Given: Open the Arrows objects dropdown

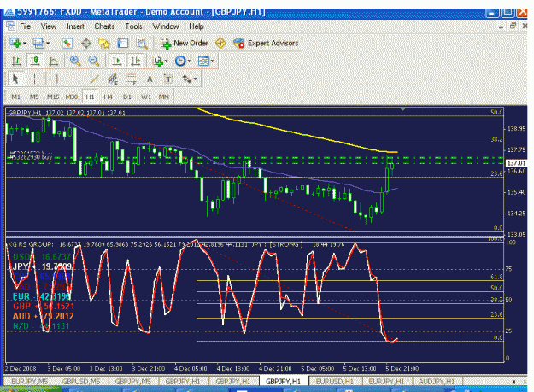Looking at the screenshot, I should coord(190,79).
